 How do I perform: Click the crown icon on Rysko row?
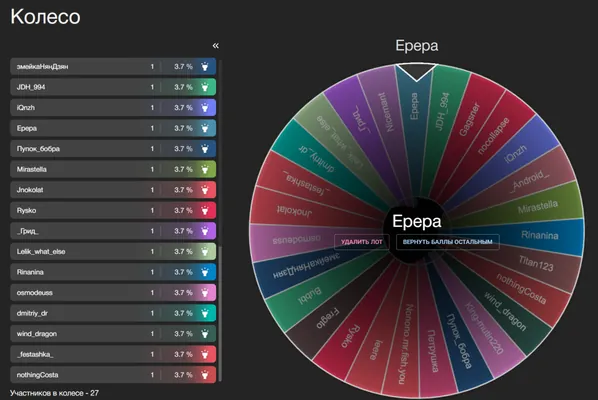pos(205,210)
